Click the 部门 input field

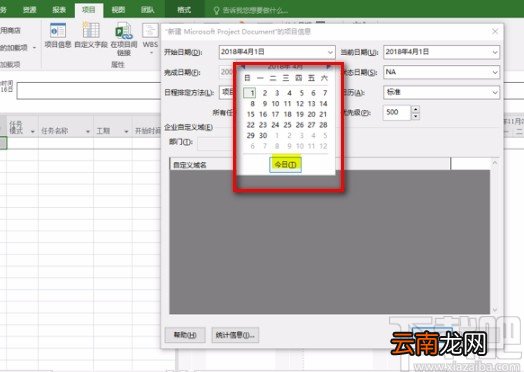pyautogui.click(x=216, y=143)
